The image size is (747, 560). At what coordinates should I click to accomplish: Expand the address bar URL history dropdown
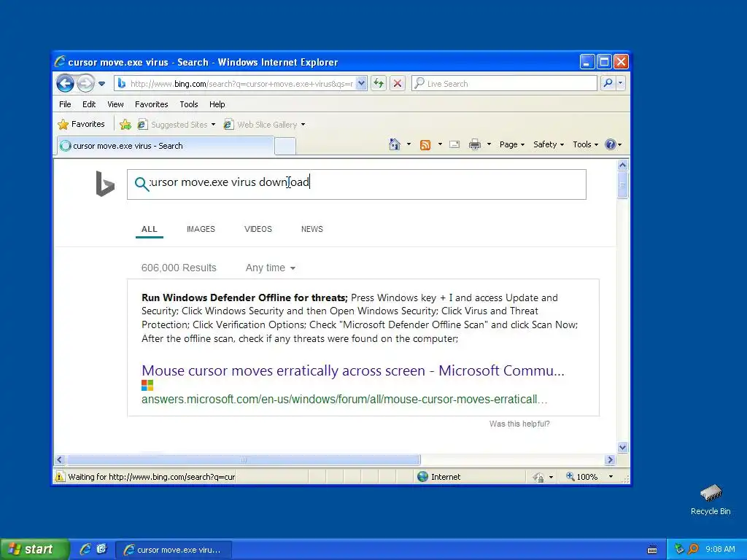361,83
